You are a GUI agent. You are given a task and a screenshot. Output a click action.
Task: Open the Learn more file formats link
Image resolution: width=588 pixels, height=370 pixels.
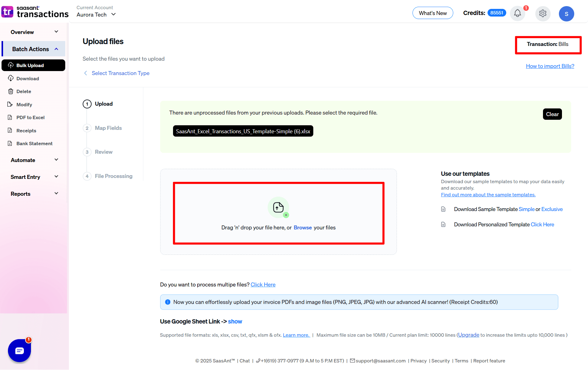pyautogui.click(x=296, y=335)
